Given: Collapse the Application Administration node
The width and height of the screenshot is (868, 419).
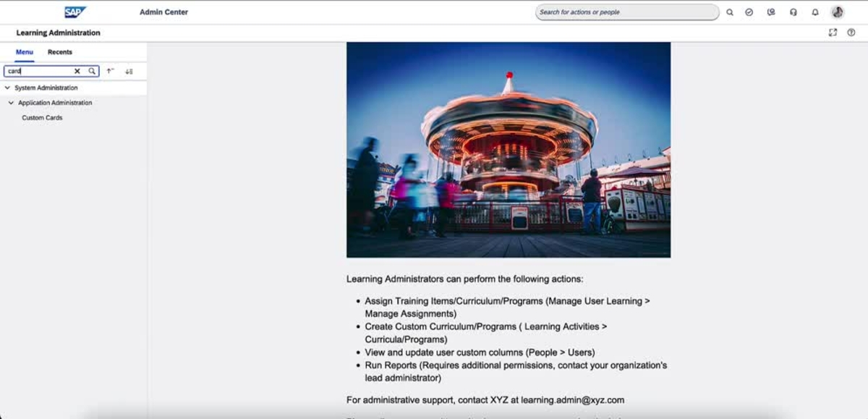Looking at the screenshot, I should pyautogui.click(x=12, y=102).
